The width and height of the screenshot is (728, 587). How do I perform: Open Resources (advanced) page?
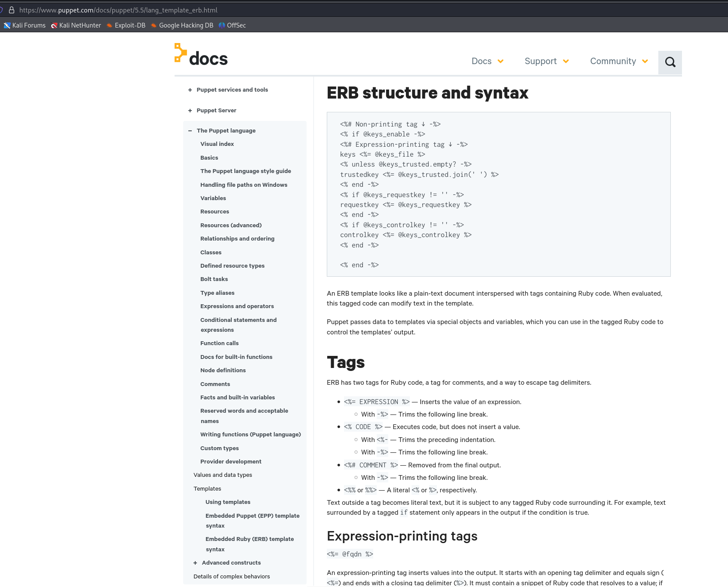(231, 226)
